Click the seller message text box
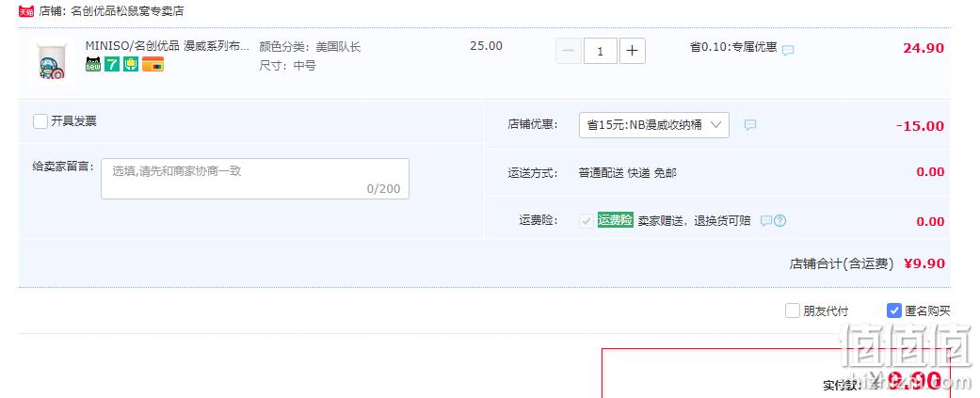Screen dimensions: 980x398 pos(255,179)
